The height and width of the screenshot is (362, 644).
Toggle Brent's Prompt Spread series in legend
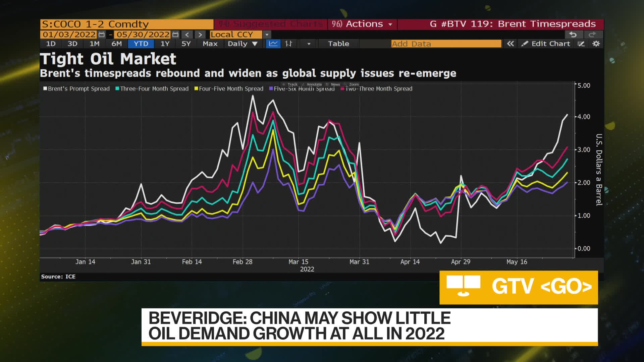(76, 89)
